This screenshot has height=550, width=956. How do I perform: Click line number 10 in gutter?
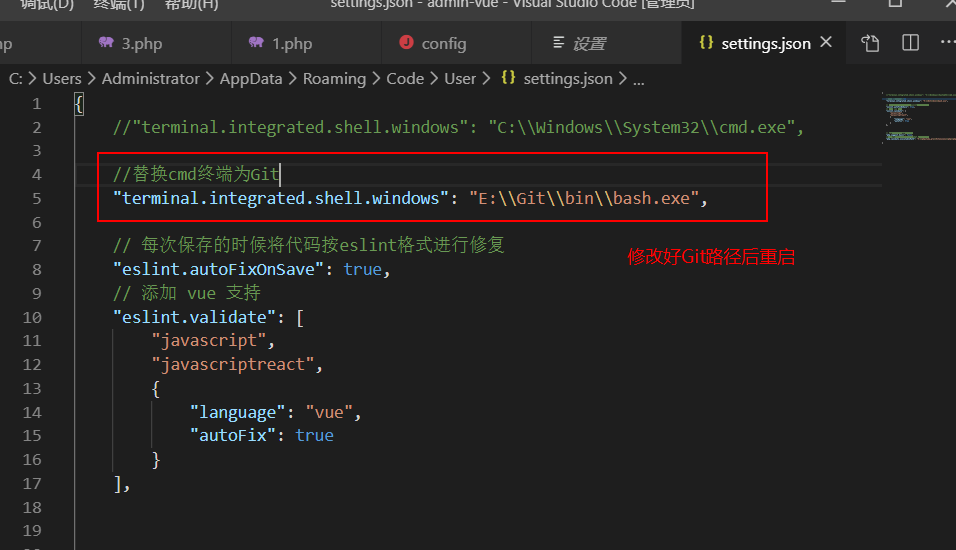(32, 318)
